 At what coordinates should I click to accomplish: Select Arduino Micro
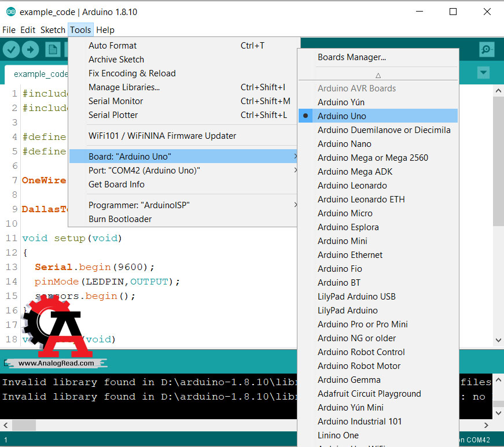[378, 213]
